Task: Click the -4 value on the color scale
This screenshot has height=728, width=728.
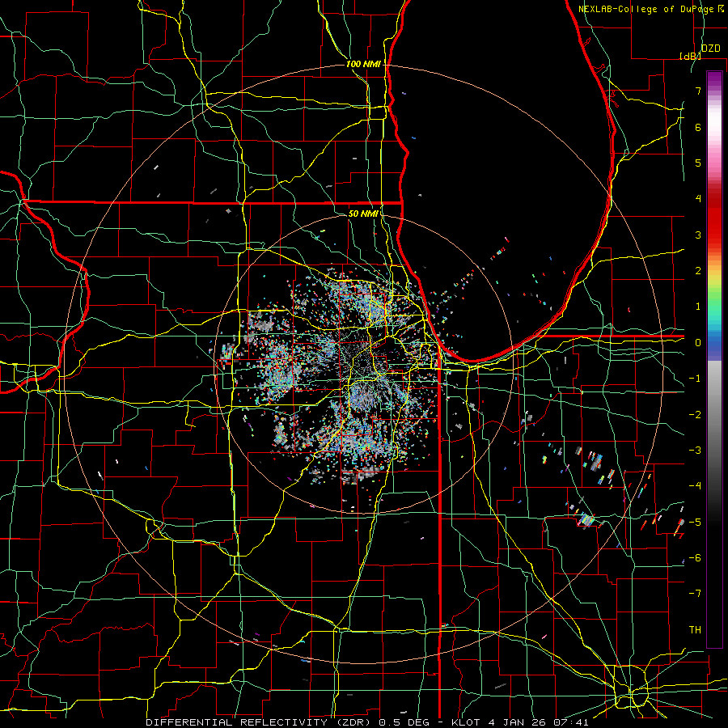Action: (695, 486)
